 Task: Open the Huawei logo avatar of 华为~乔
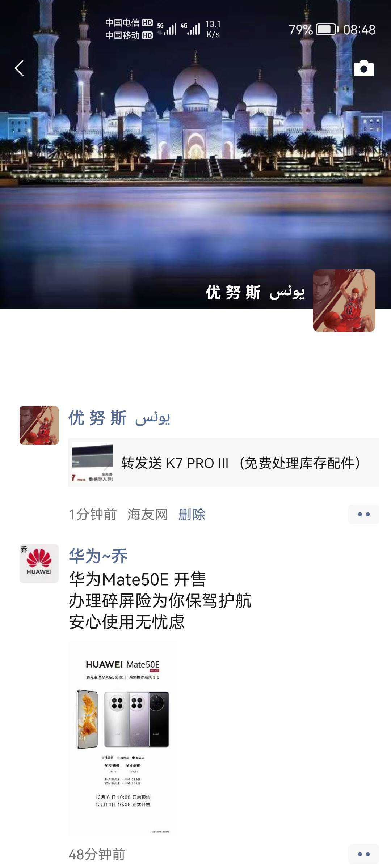39,563
